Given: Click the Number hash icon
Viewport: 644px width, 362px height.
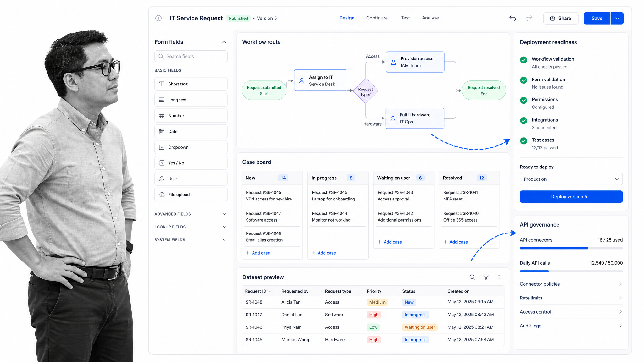Looking at the screenshot, I should (162, 116).
